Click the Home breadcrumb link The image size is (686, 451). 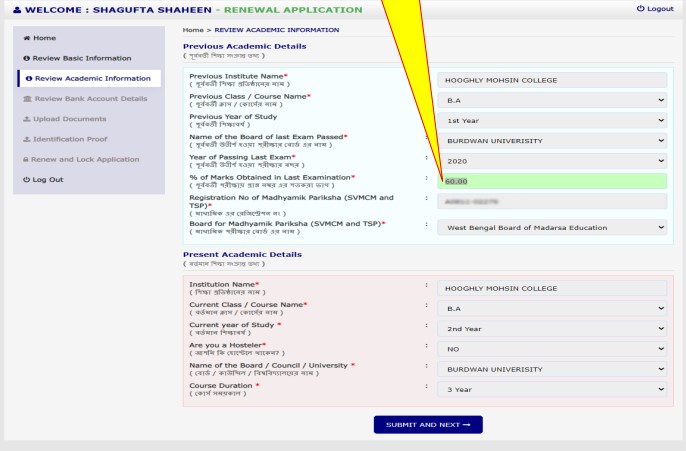click(x=193, y=30)
